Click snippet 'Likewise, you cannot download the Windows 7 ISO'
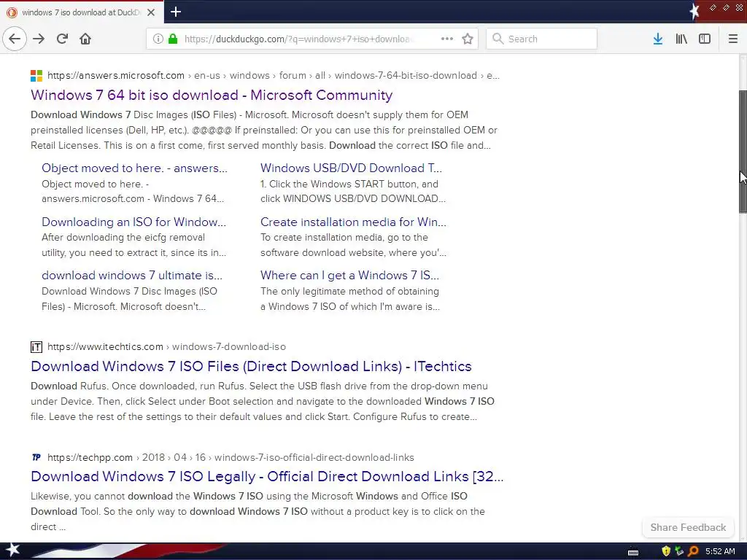Viewport: 747px width, 560px height. (147, 496)
